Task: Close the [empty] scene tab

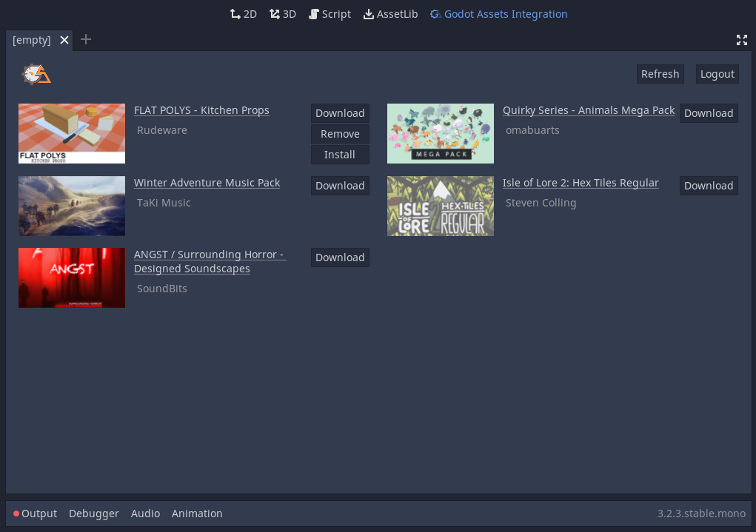Action: pos(64,40)
